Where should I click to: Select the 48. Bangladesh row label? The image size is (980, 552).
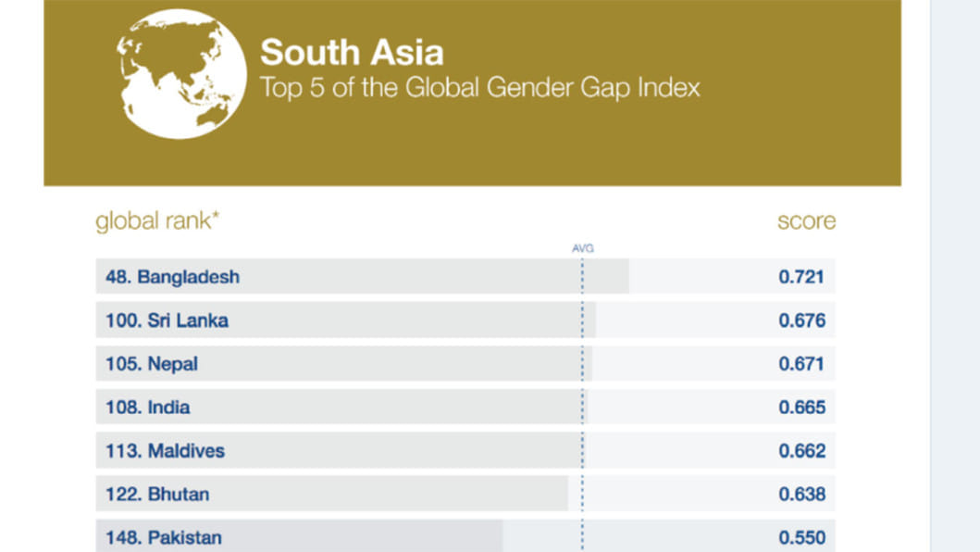click(x=172, y=277)
